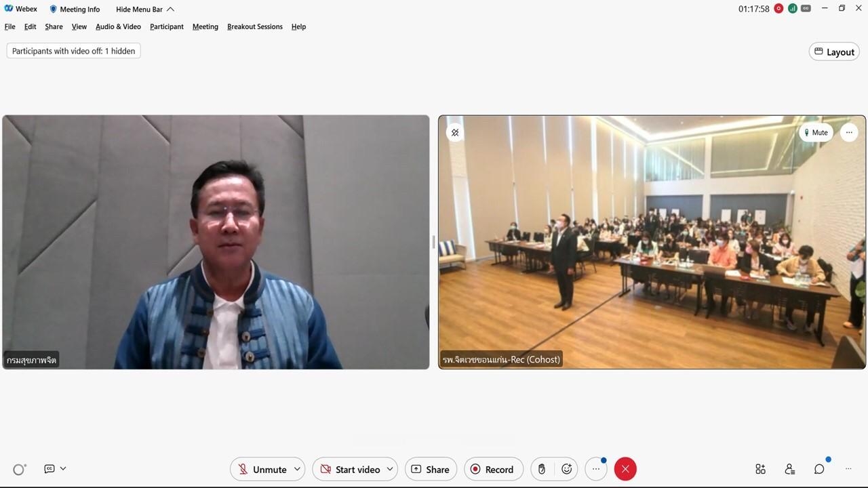Expand the audio options arrow beside Unmute
The image size is (868, 488).
[297, 469]
